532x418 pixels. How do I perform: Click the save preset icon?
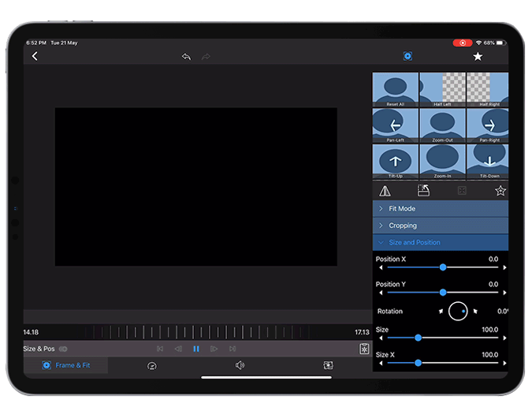click(x=423, y=191)
